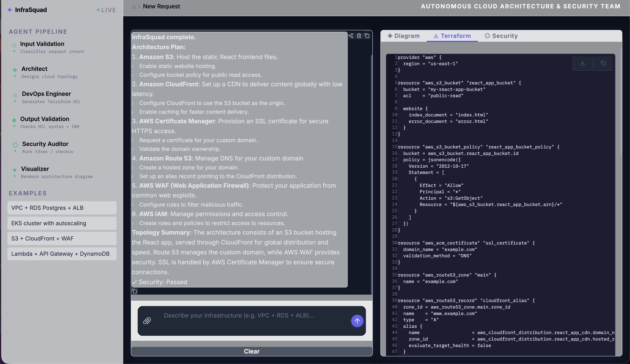Expand the Security Auditor pipeline step
This screenshot has width=630, height=364.
(45, 144)
